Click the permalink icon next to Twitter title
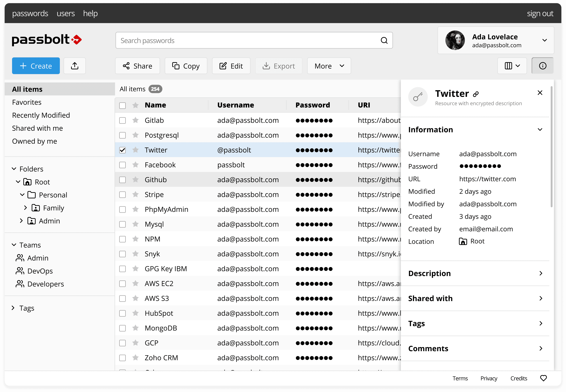Viewport: 566px width, 392px height. pos(476,94)
